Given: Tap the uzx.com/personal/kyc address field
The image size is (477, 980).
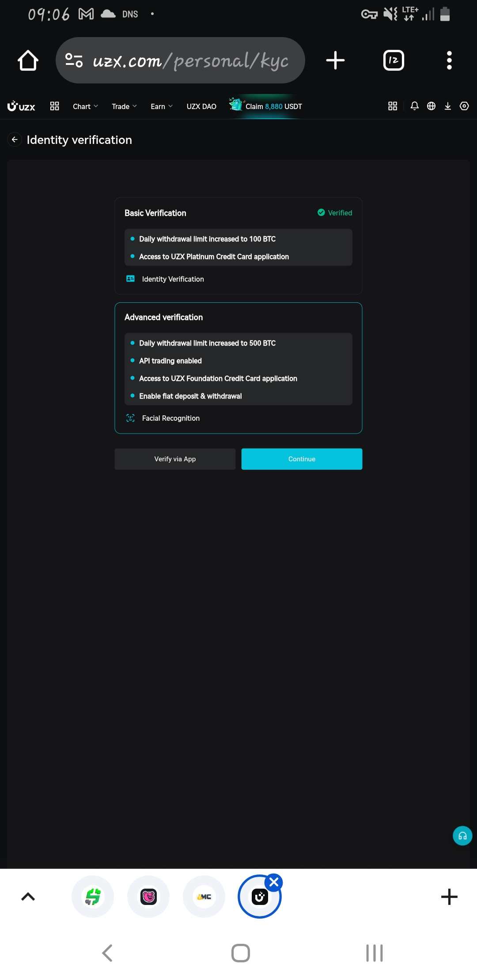Looking at the screenshot, I should (180, 60).
